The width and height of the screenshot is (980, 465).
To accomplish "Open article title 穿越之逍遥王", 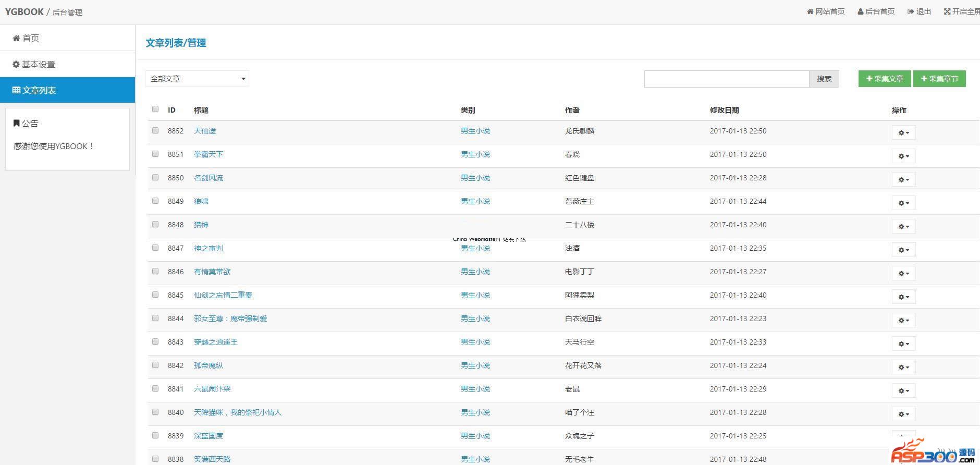I will 216,342.
